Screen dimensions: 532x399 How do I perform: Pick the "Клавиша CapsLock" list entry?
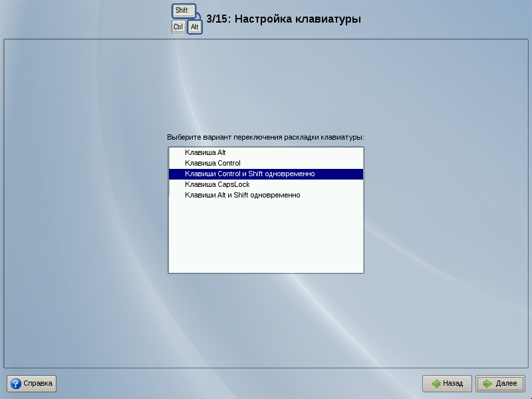click(x=217, y=184)
